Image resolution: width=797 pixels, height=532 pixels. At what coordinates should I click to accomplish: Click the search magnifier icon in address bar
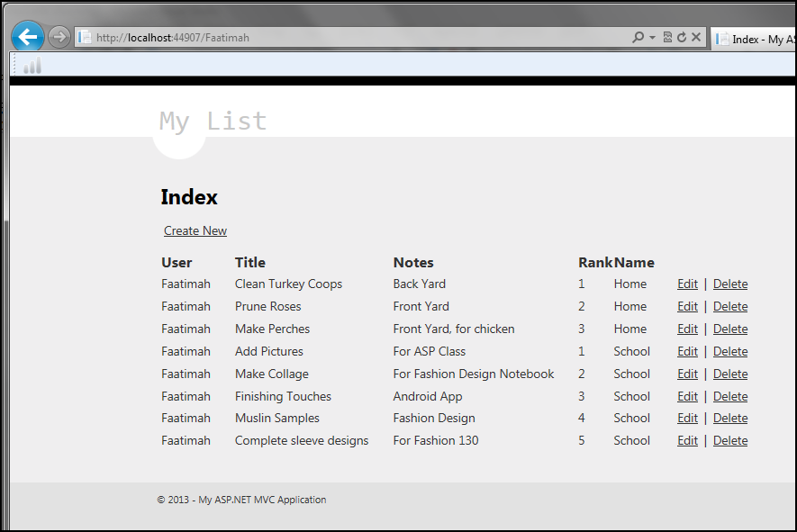pyautogui.click(x=638, y=38)
